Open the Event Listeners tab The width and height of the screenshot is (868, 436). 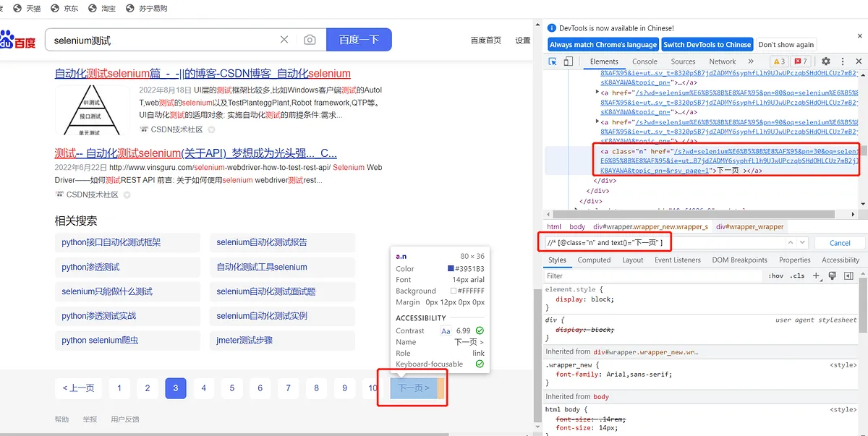point(678,260)
